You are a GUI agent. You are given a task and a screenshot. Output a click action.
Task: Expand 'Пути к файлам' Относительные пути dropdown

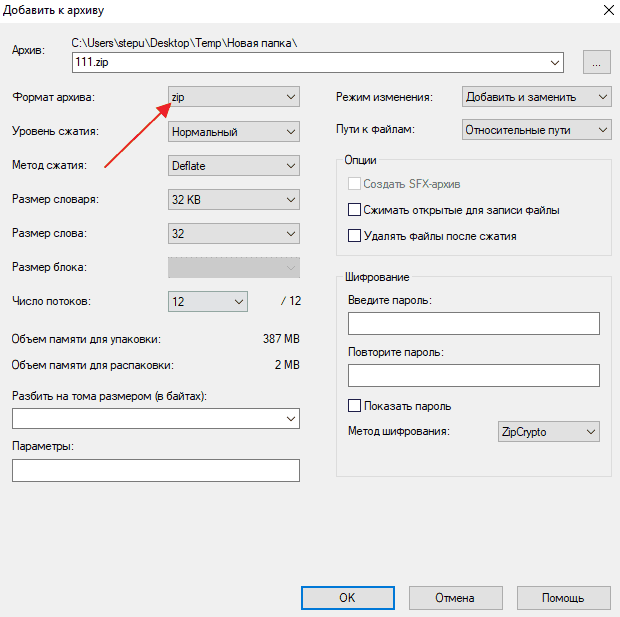click(536, 130)
